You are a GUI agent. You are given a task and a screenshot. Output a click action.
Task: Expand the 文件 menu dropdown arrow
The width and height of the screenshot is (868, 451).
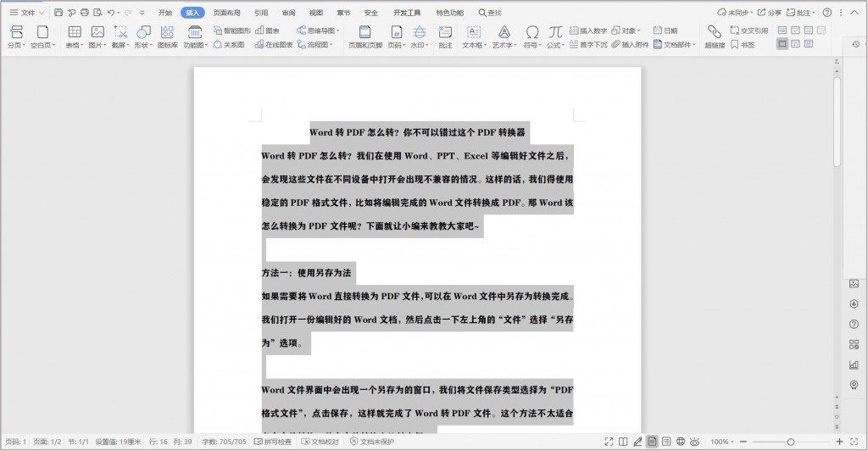(x=42, y=13)
